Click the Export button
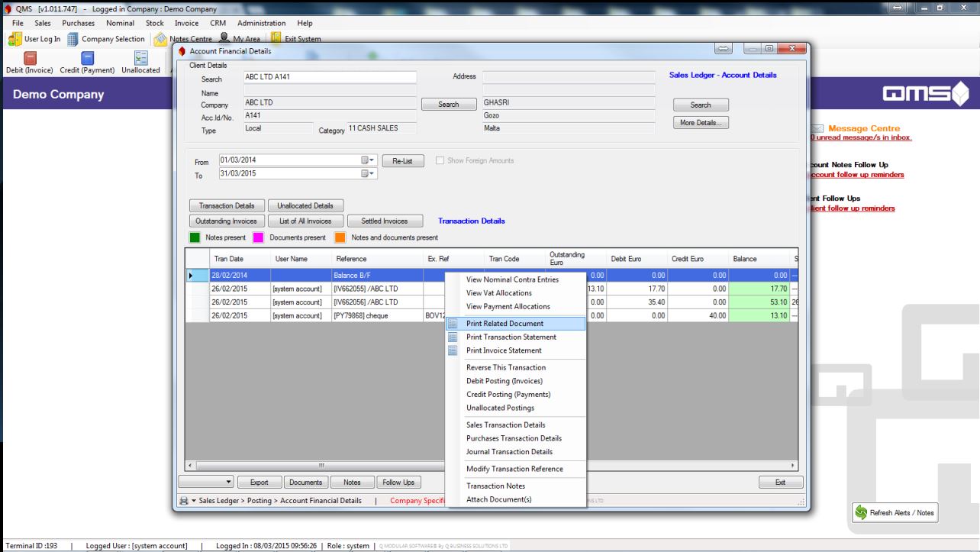 coord(260,483)
